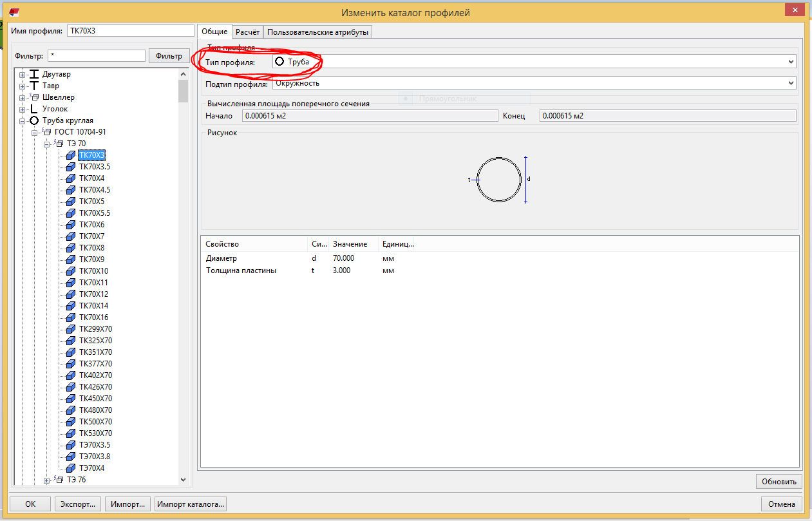
Task: Select TK70X10 in the profile tree
Action: point(93,271)
